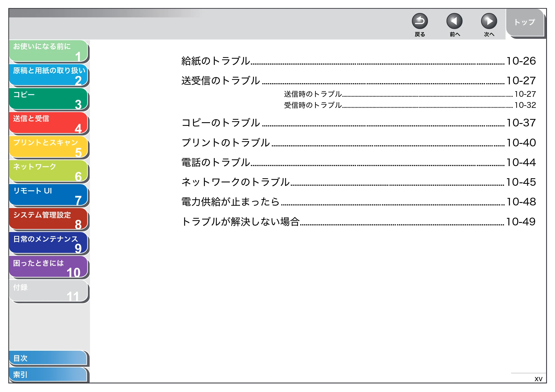Select chapter 2 原稿と用紙の取り扱い tab
The height and width of the screenshot is (392, 555).
tap(49, 75)
